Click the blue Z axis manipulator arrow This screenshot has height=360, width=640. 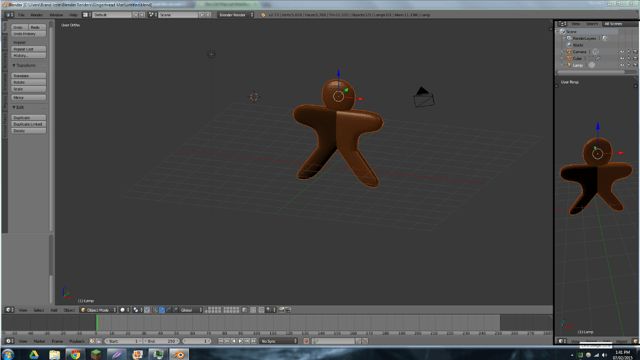click(x=338, y=75)
